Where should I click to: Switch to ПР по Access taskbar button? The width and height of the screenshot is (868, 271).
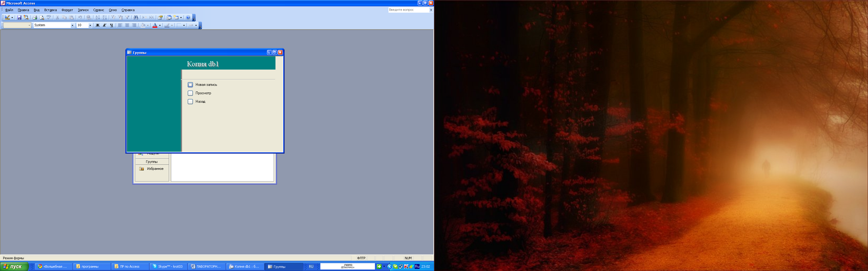pos(130,266)
